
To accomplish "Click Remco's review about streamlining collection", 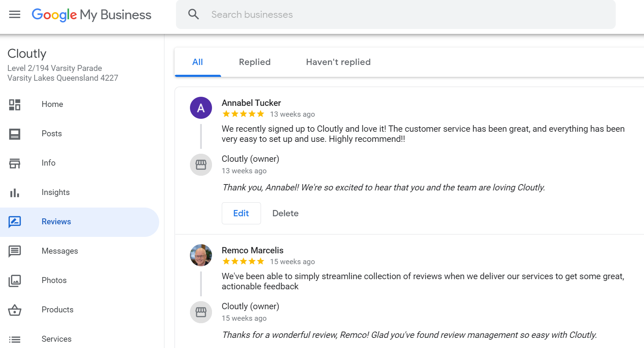I will 423,281.
